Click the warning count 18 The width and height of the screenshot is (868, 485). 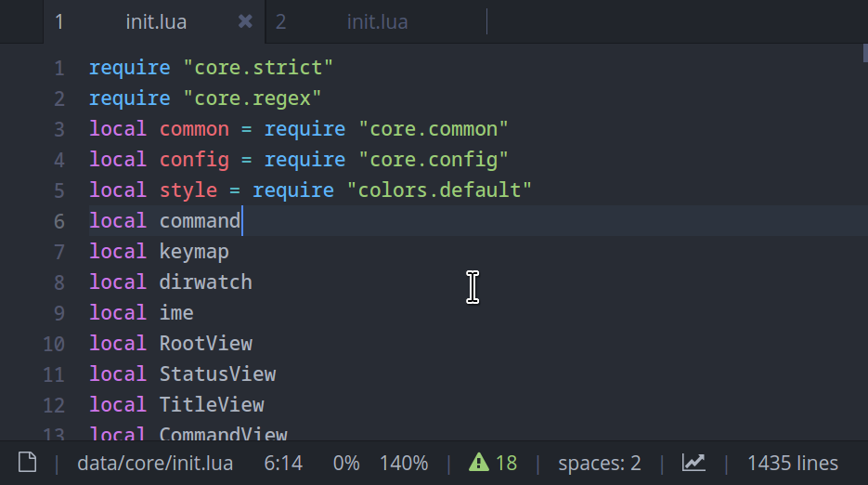click(x=506, y=463)
